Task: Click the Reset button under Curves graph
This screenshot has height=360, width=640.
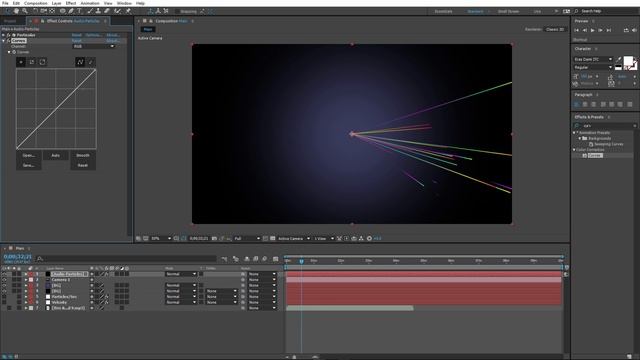Action: (83, 165)
